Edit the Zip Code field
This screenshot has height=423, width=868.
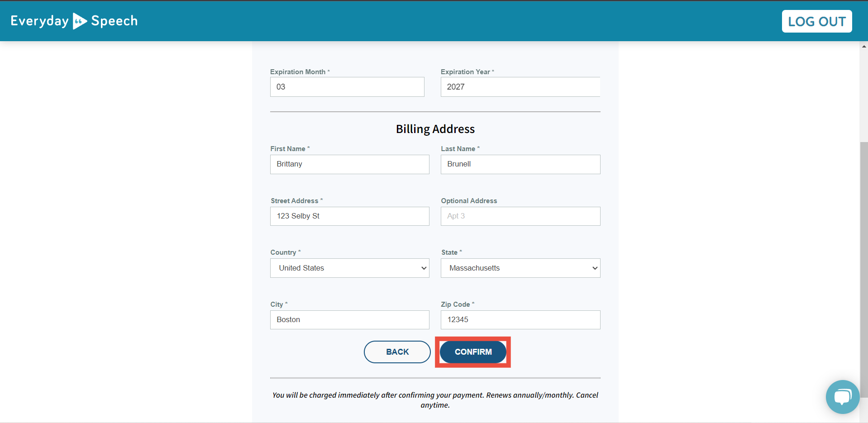coord(520,320)
